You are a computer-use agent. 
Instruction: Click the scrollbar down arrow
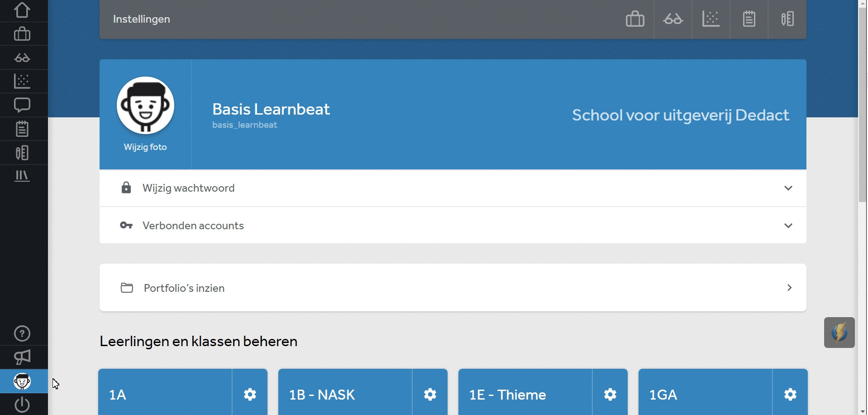pos(863,410)
